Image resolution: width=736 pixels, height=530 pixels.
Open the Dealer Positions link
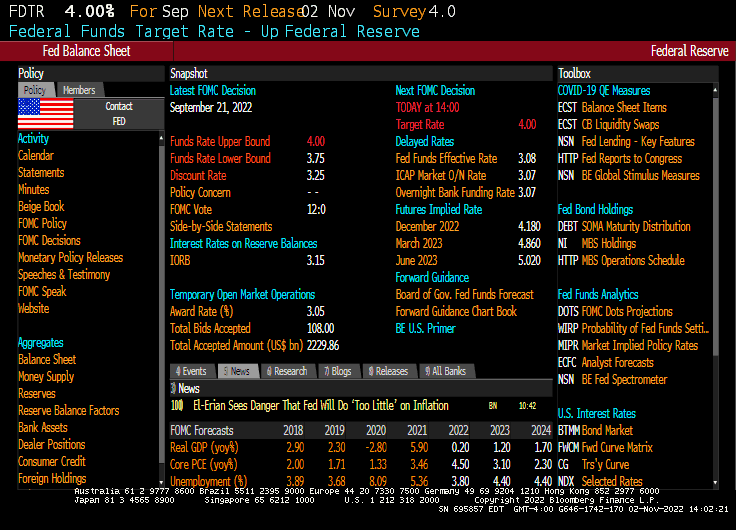(52, 444)
